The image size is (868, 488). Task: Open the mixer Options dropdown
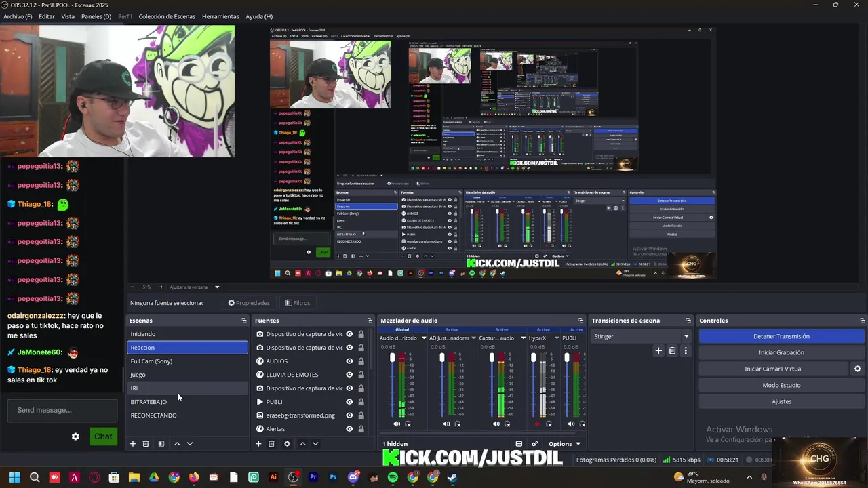point(564,444)
